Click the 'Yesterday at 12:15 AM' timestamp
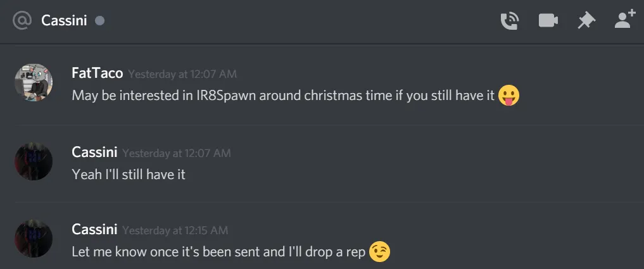The height and width of the screenshot is (269, 644). (175, 230)
